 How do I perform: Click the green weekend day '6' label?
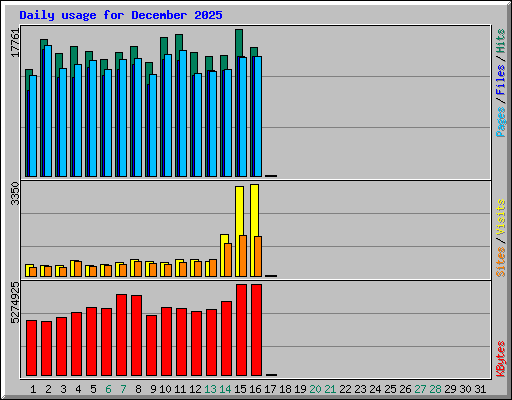tap(108, 389)
